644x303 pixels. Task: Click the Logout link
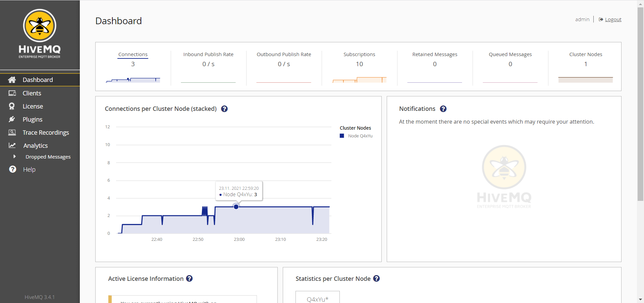[x=613, y=19]
